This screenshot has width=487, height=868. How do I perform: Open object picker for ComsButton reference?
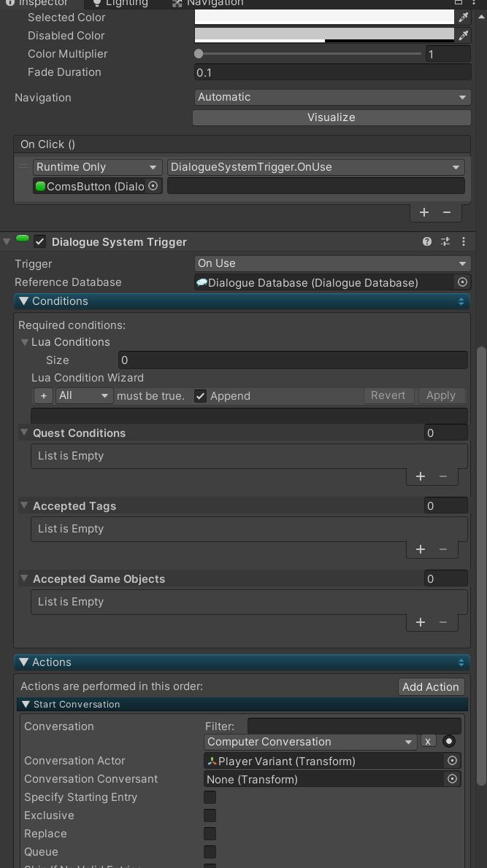pyautogui.click(x=153, y=186)
